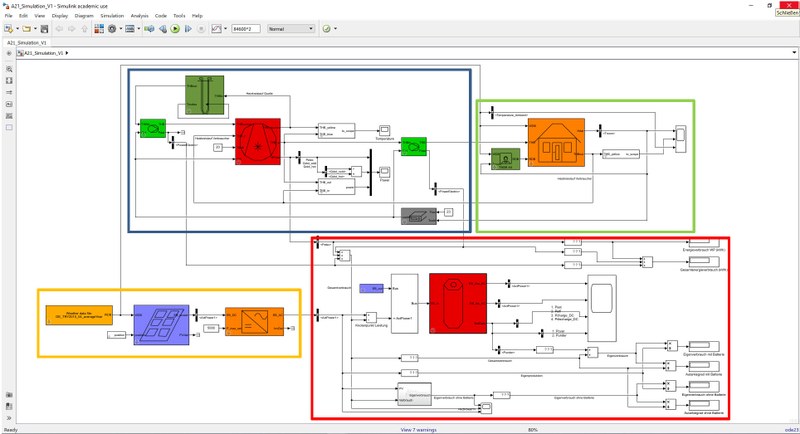Open the Analysis menu
Screen dimensions: 800x434
[x=139, y=16]
